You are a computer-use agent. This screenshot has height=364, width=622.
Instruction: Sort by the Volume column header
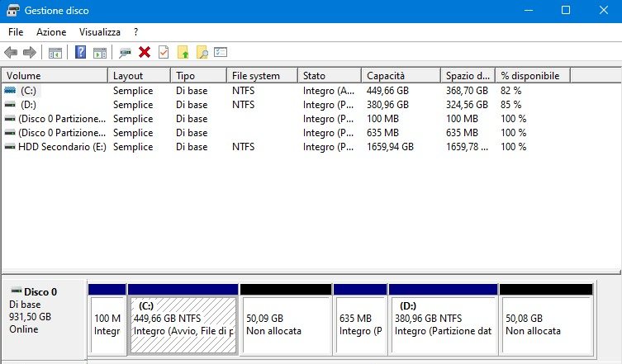coord(55,75)
